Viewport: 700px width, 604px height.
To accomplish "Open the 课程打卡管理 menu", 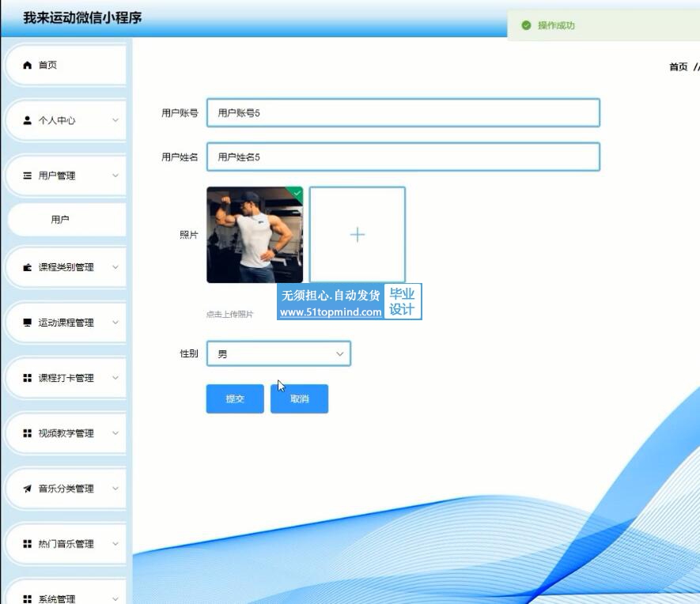I will point(66,378).
